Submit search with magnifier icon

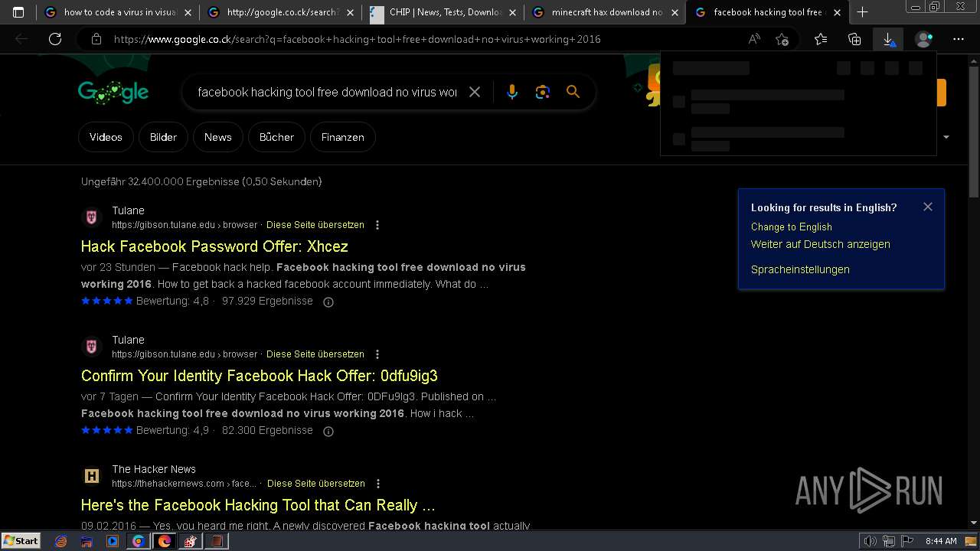click(x=573, y=92)
